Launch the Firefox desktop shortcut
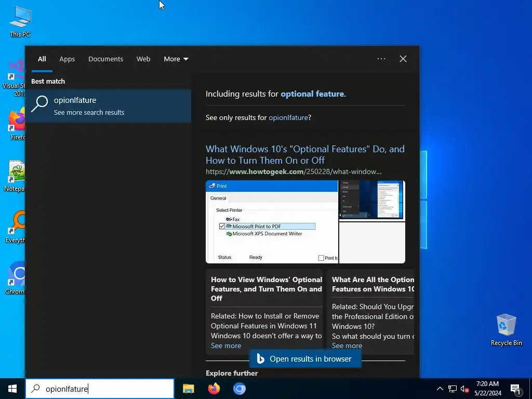This screenshot has height=399, width=532. pyautogui.click(x=17, y=124)
